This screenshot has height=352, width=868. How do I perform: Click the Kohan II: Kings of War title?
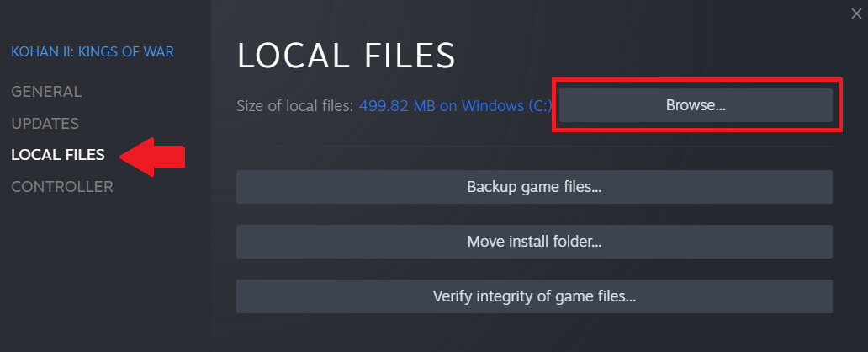coord(93,52)
